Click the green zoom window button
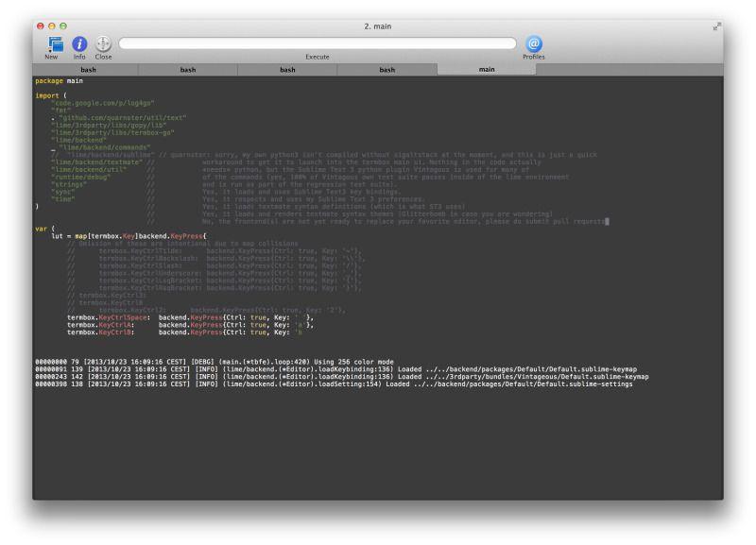Viewport: 756px width, 545px height. [63, 26]
